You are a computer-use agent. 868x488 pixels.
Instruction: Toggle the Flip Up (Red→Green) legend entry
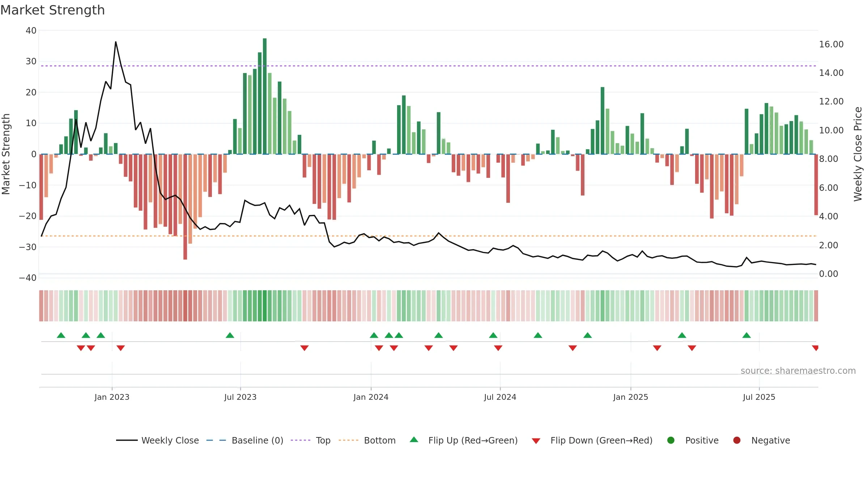[464, 440]
